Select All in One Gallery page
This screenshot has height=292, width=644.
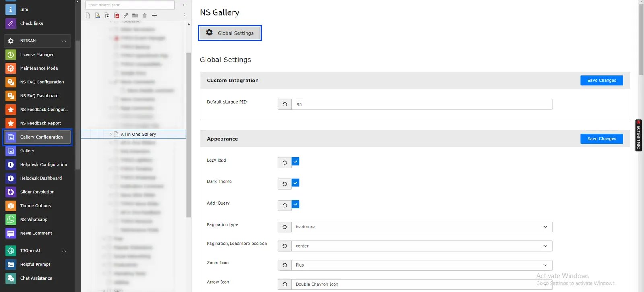point(138,134)
